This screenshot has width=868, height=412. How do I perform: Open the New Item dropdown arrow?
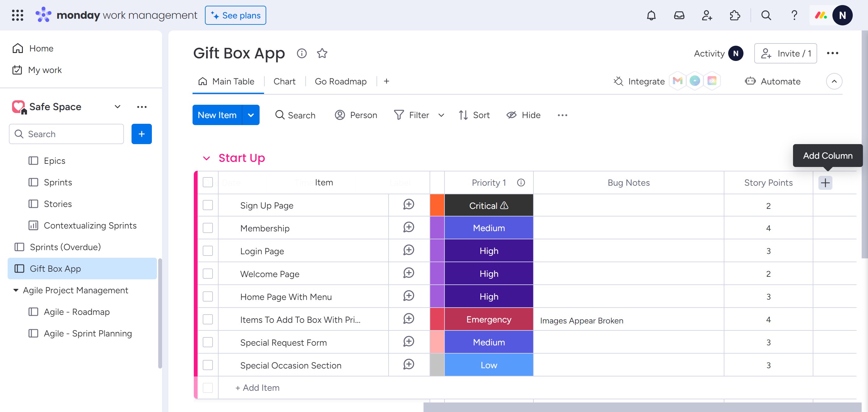click(x=251, y=115)
